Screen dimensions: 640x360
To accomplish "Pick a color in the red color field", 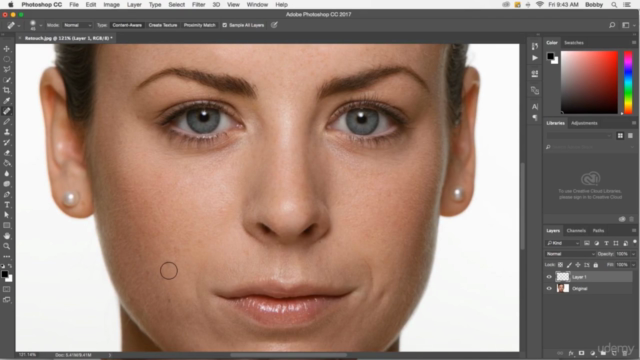I will [x=589, y=82].
